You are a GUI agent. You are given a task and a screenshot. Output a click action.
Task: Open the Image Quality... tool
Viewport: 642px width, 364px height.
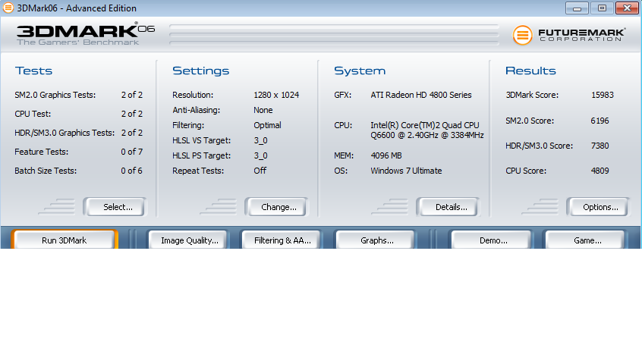click(x=189, y=240)
